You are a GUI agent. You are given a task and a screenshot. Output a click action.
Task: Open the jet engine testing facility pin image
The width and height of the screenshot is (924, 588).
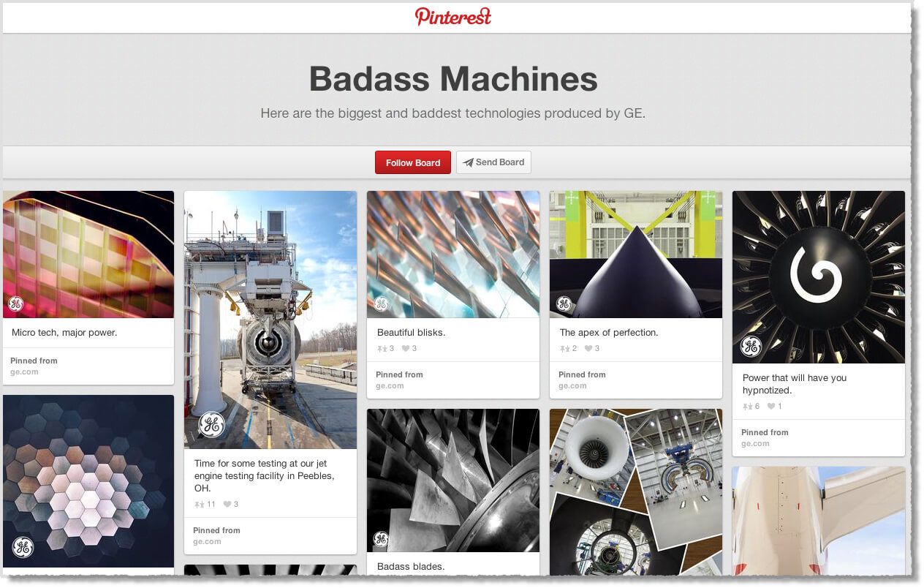coord(270,320)
